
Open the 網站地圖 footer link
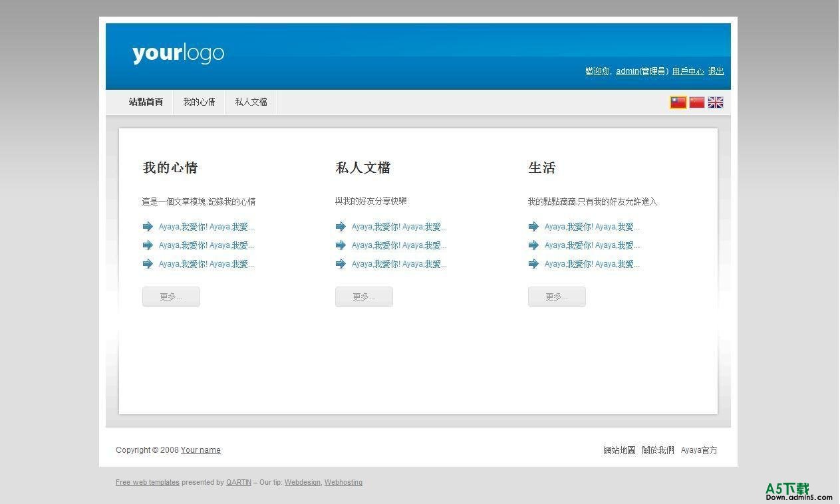[619, 450]
